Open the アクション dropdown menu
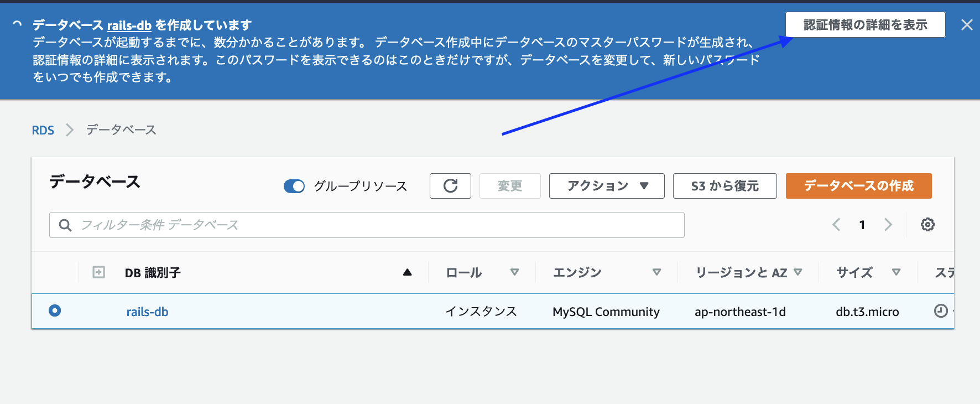The height and width of the screenshot is (404, 980). click(x=607, y=186)
